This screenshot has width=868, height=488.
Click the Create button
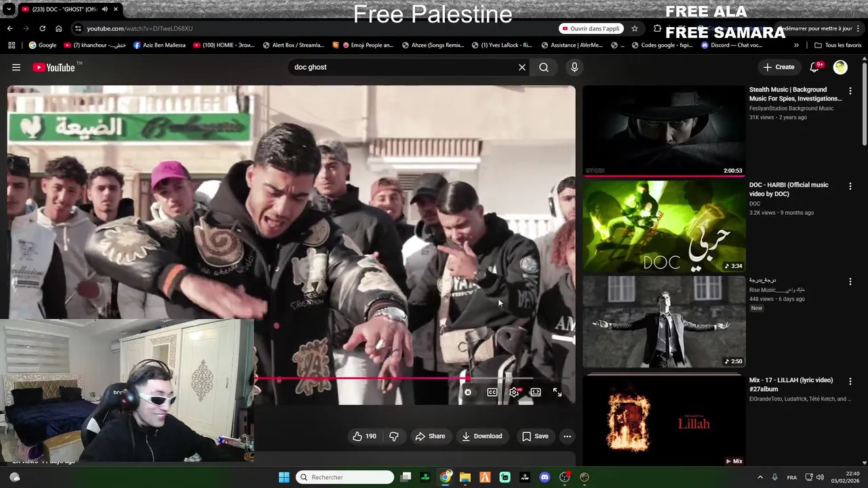[x=778, y=67]
